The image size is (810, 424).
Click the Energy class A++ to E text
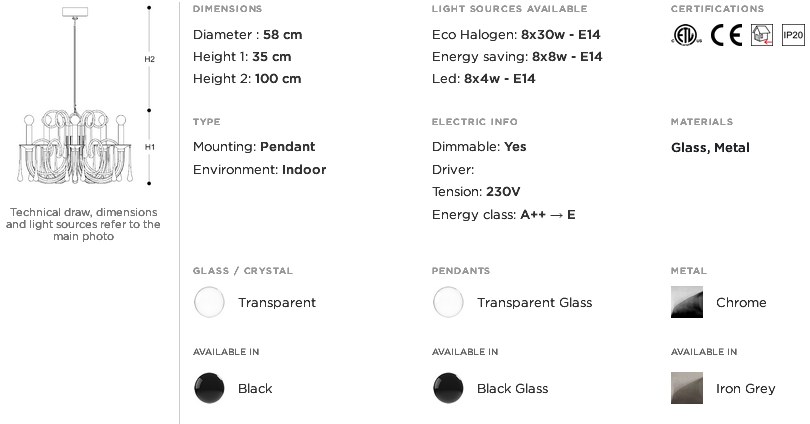504,214
